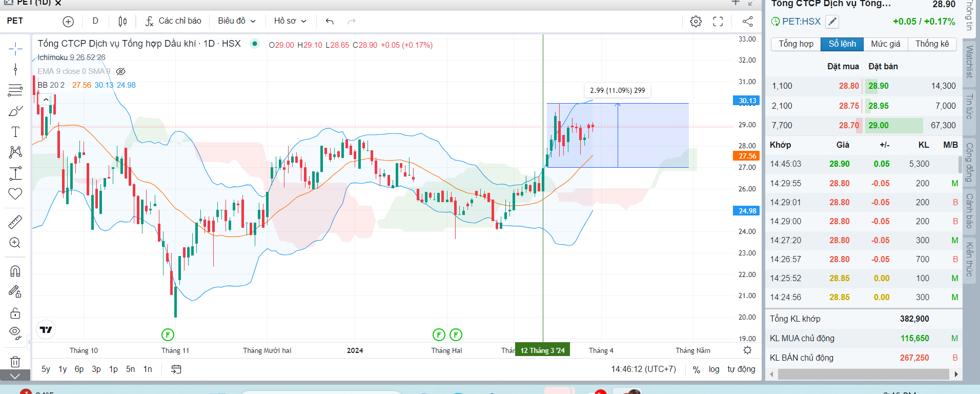The image size is (980, 394).
Task: Open chart settings gear in toolbar
Action: coord(696,22)
